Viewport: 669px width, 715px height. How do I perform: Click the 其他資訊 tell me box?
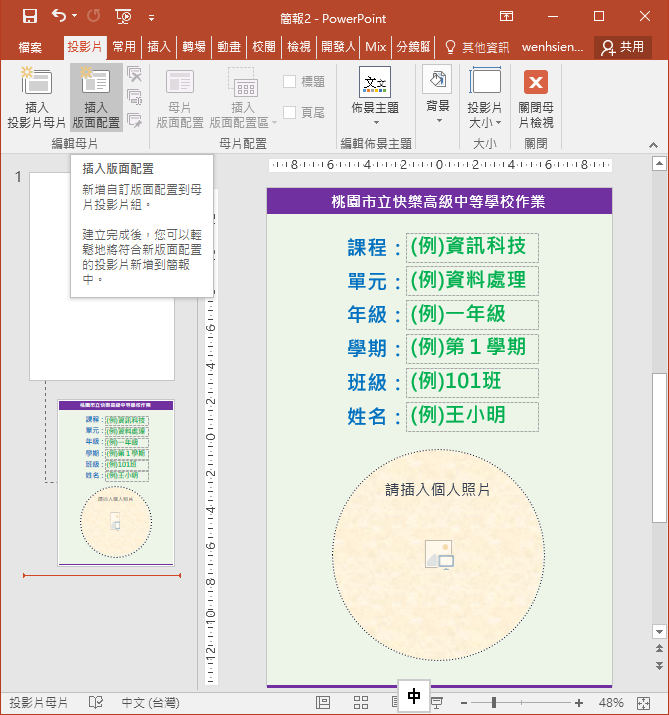point(477,47)
